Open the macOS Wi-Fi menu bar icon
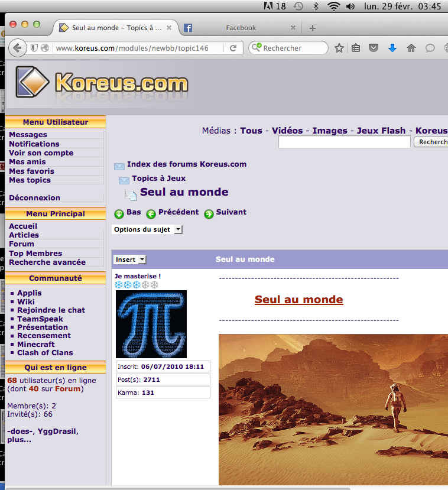The height and width of the screenshot is (490, 448). pyautogui.click(x=334, y=7)
